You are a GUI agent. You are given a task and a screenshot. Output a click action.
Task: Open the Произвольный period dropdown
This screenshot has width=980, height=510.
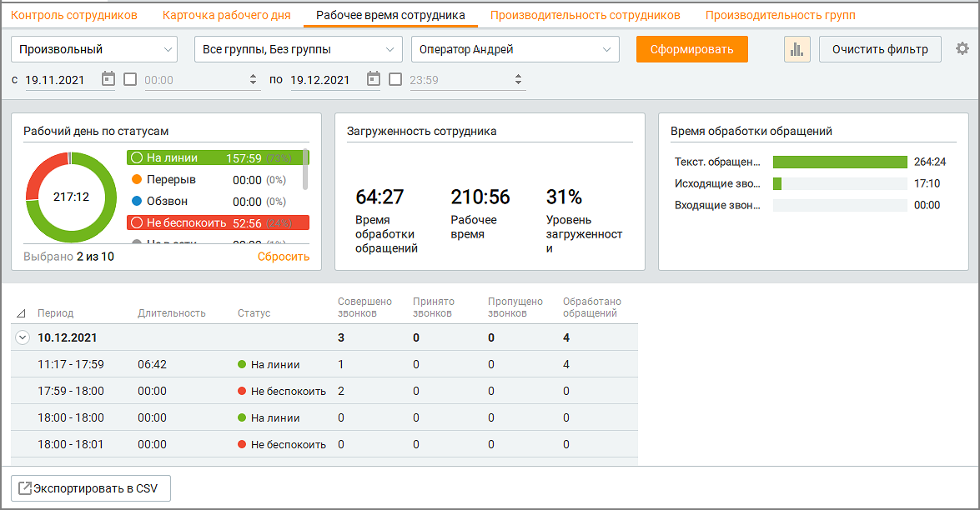(x=94, y=49)
